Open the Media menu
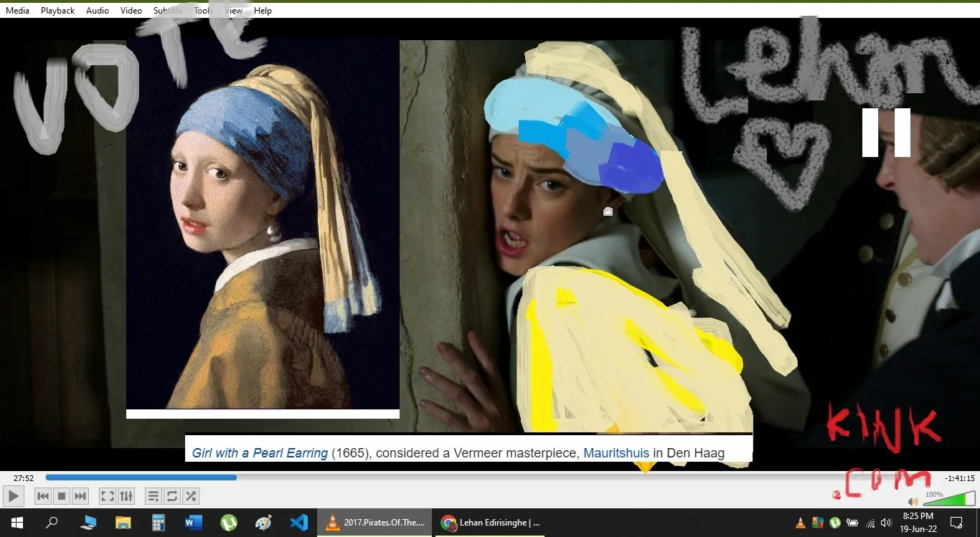The image size is (980, 537). pyautogui.click(x=17, y=11)
